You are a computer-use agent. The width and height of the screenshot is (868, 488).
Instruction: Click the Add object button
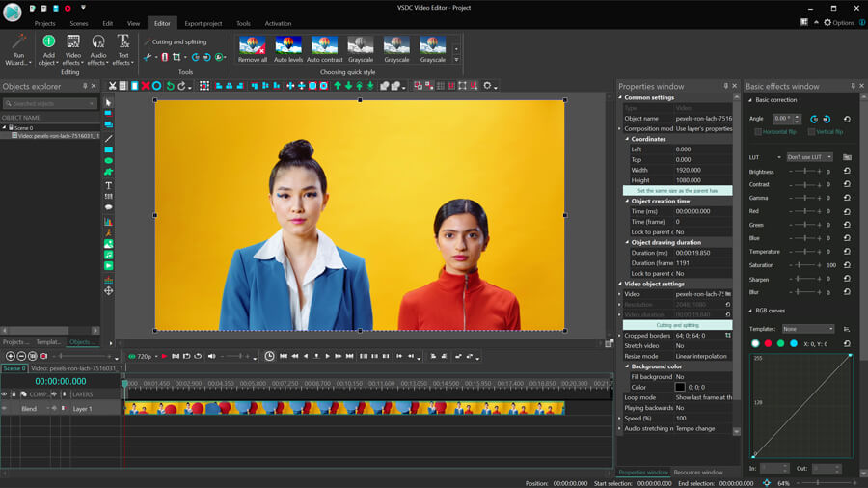coord(49,49)
